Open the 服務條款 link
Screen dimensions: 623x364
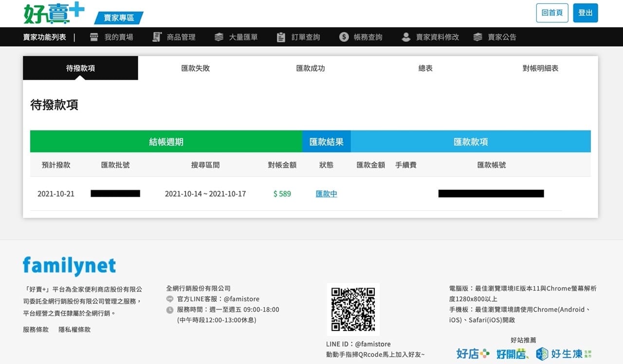tap(36, 329)
